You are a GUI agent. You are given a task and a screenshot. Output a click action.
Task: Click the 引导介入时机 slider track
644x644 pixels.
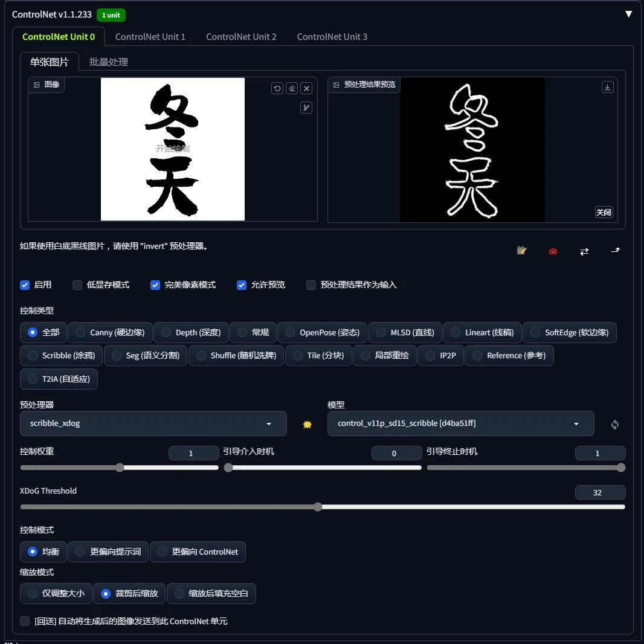tap(323, 468)
